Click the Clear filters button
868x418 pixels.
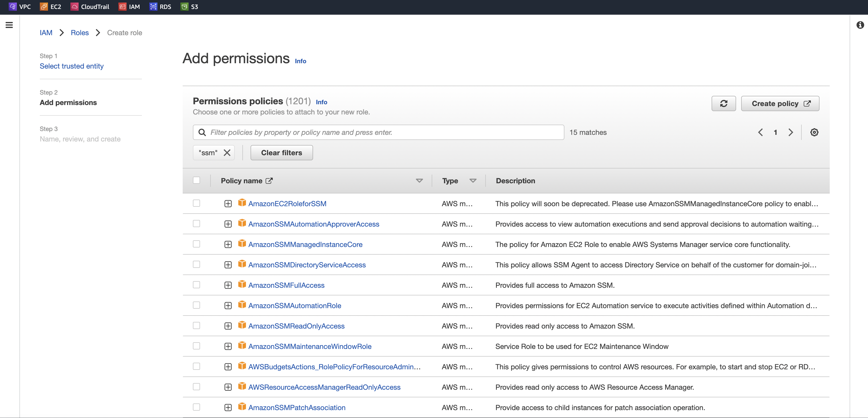tap(281, 153)
